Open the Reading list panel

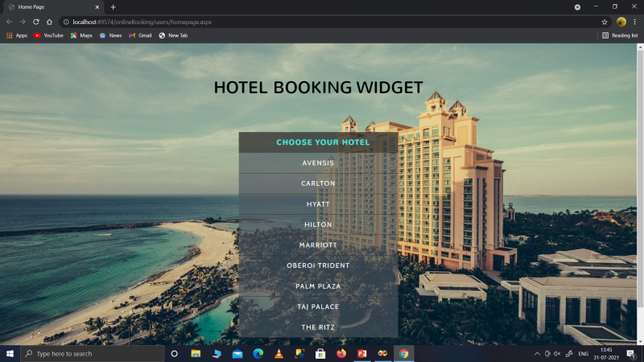[620, 35]
